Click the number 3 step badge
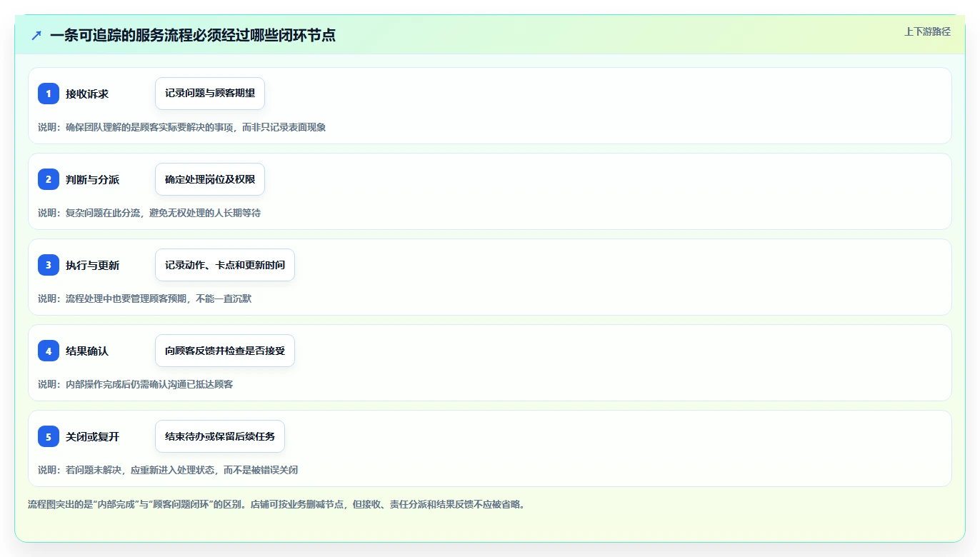The width and height of the screenshot is (980, 557). pyautogui.click(x=49, y=265)
